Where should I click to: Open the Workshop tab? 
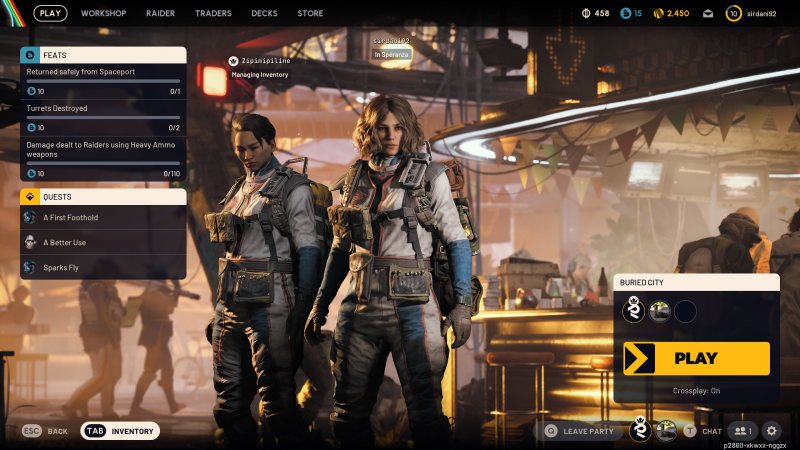point(103,14)
